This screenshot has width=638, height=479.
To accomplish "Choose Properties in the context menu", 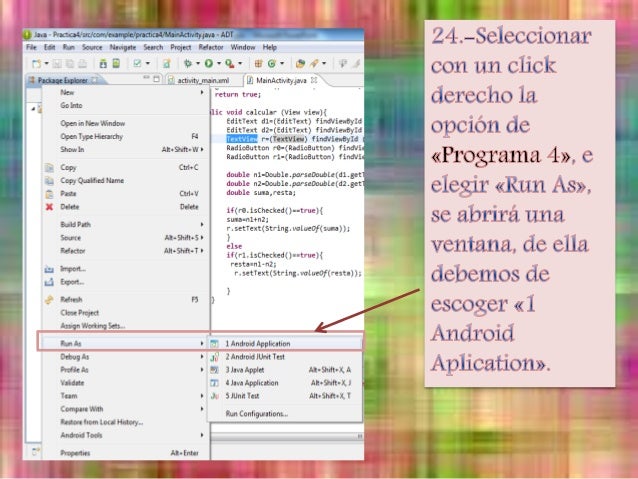I will click(x=126, y=453).
